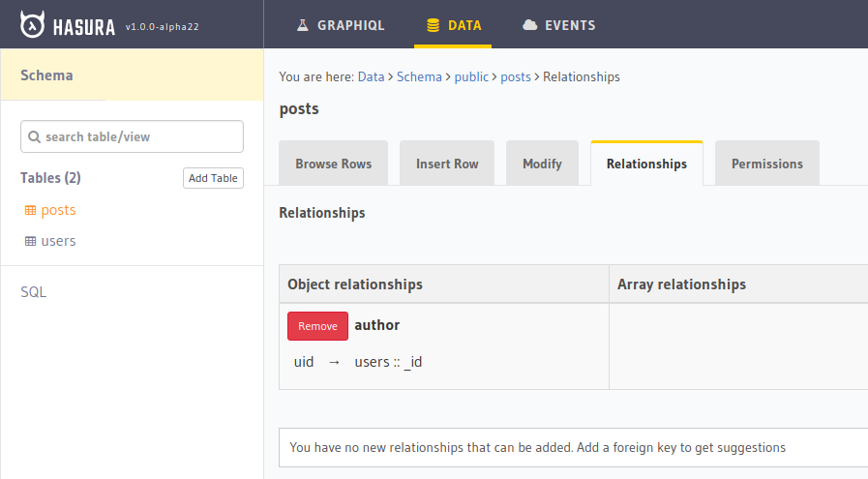
Task: Select the users table in sidebar
Action: pyautogui.click(x=58, y=242)
